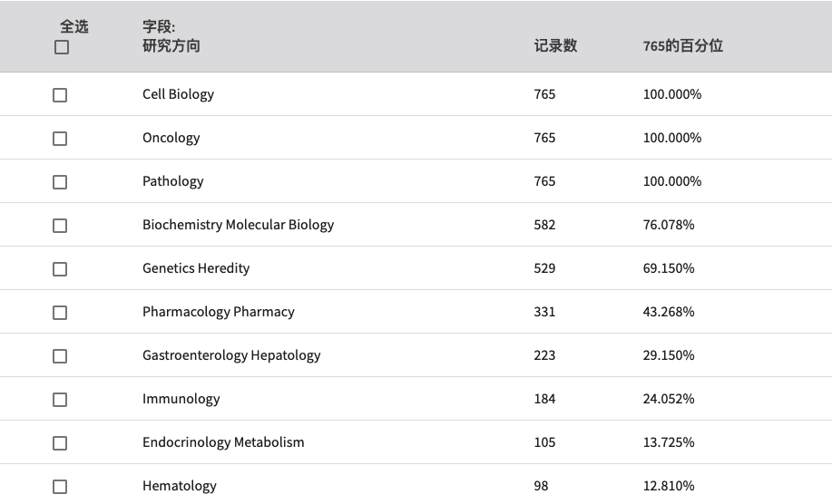The image size is (832, 504).
Task: Click the Cell Biology research area label
Action: (178, 94)
